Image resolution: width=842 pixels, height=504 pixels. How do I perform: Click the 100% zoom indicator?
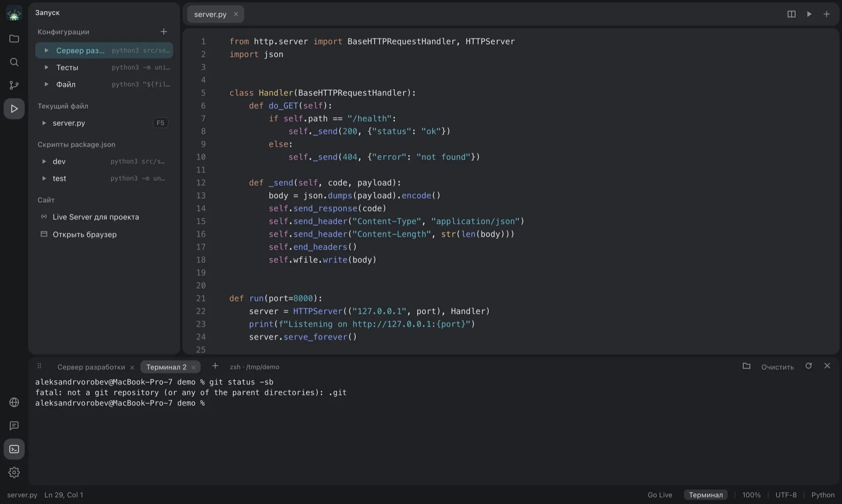coord(751,495)
